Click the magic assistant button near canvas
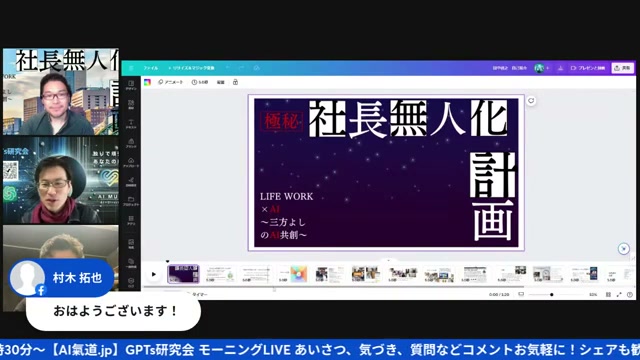Screen dimensions: 640x360 [624, 249]
